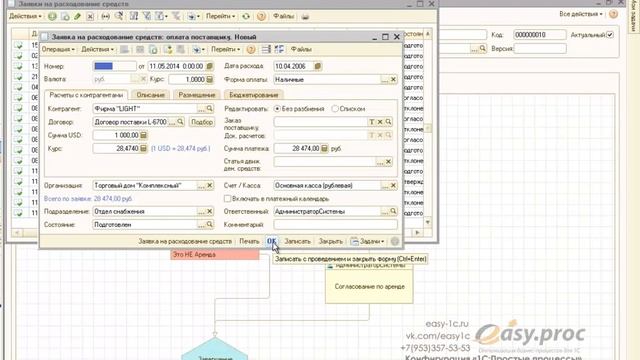Select the red Это НЕ Аренда label
The image size is (640, 360).
(215, 255)
